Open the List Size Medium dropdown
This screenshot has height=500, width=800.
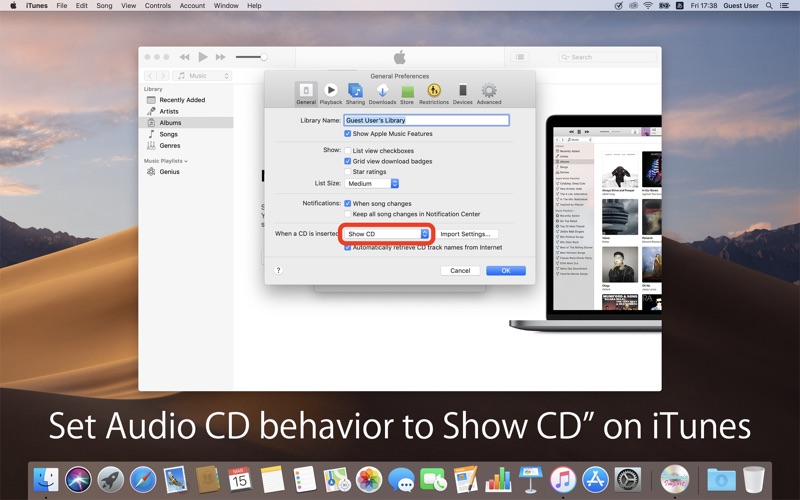(x=371, y=184)
